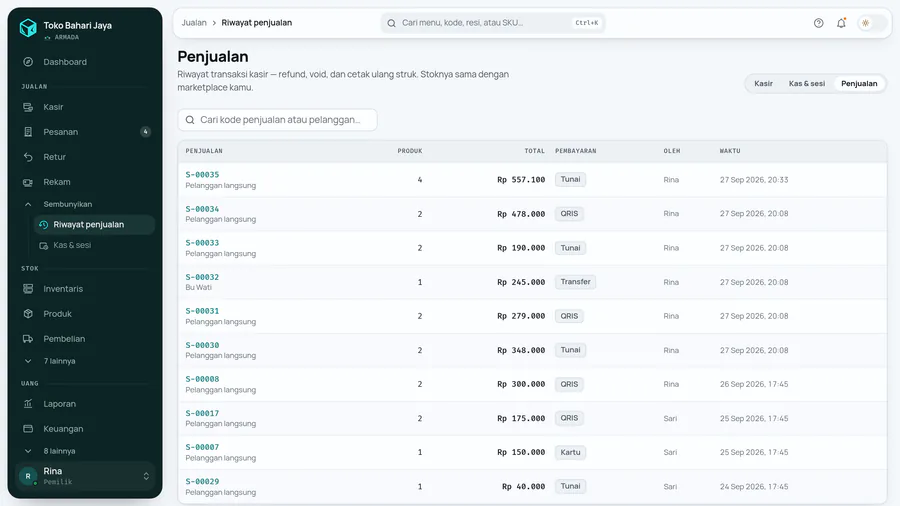Open the Rina account switcher chevrons
900x506 pixels.
[146, 476]
